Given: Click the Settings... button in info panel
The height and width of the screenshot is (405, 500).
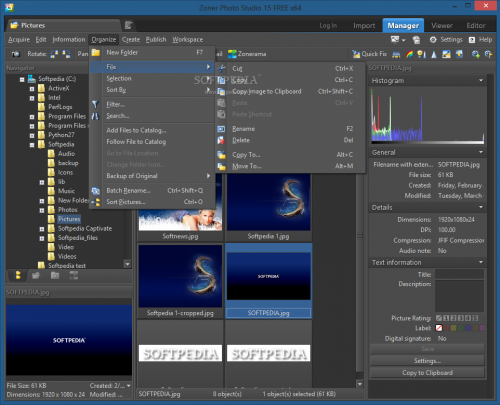Looking at the screenshot, I should pos(427,361).
